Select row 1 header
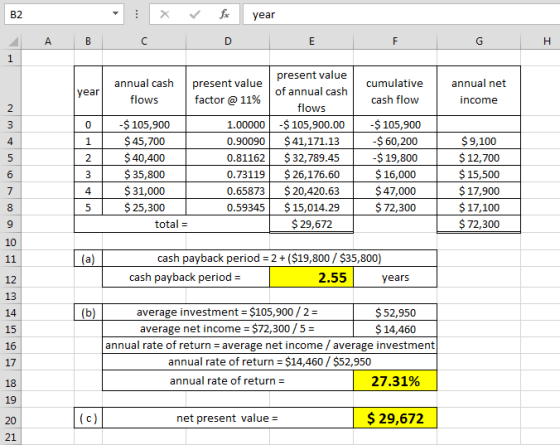This screenshot has height=445, width=560. point(10,58)
